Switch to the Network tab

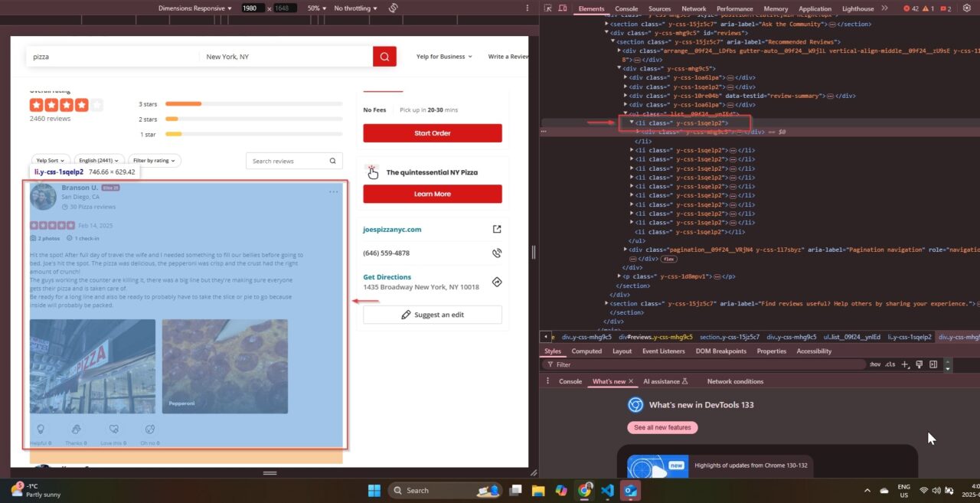[694, 8]
